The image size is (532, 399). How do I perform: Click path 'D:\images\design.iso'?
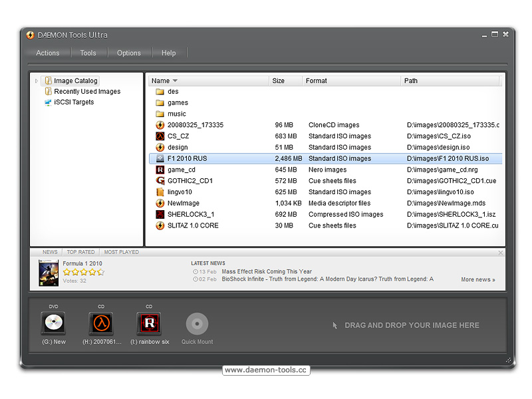tap(438, 147)
